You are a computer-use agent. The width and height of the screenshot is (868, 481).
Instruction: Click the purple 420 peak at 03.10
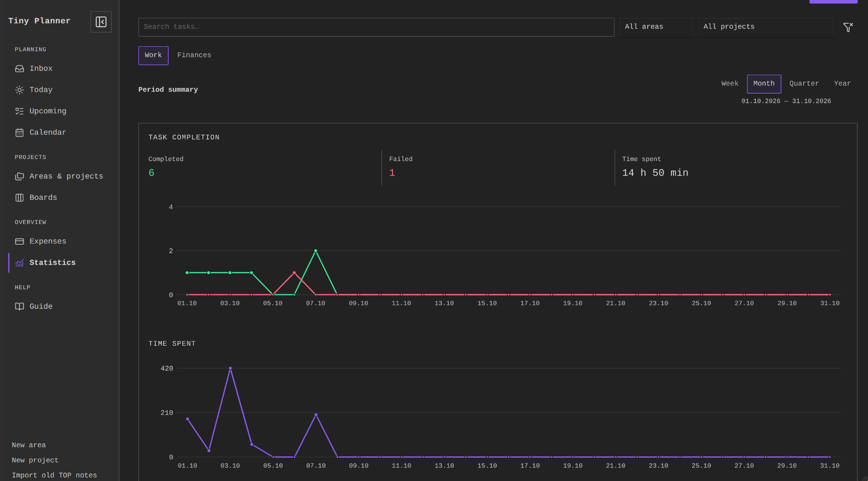tap(230, 368)
